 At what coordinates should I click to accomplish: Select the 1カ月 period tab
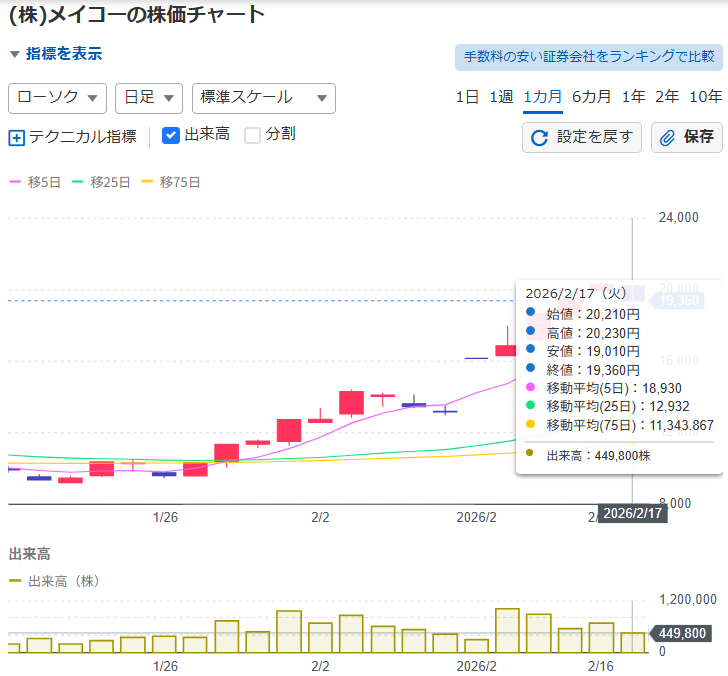pos(542,97)
